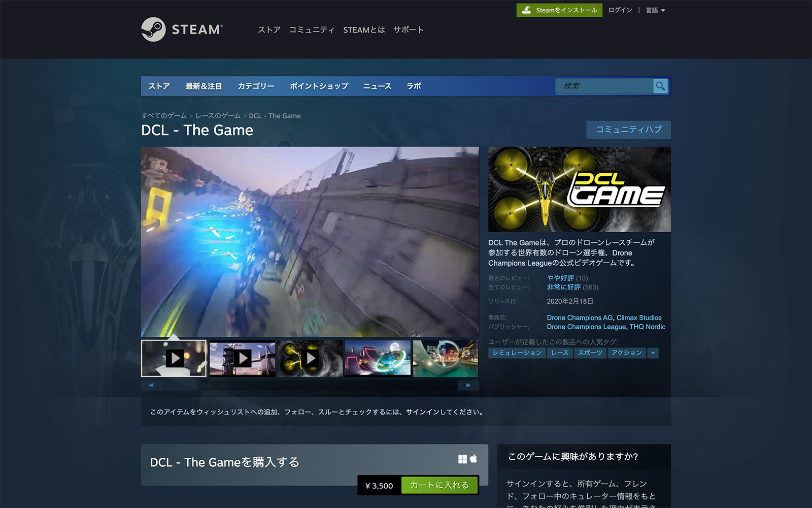
Task: Open the カテゴリー tab
Action: 256,86
